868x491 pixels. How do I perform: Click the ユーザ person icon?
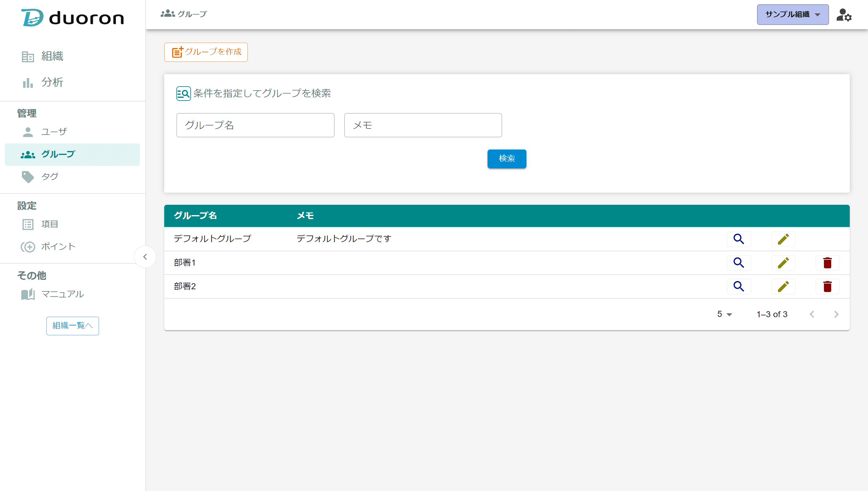(x=28, y=132)
